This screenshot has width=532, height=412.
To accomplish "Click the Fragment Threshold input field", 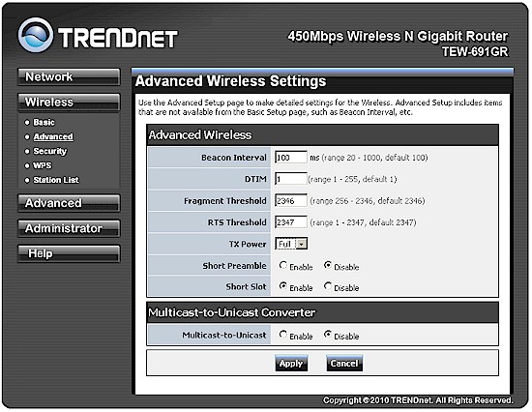I will 291,200.
